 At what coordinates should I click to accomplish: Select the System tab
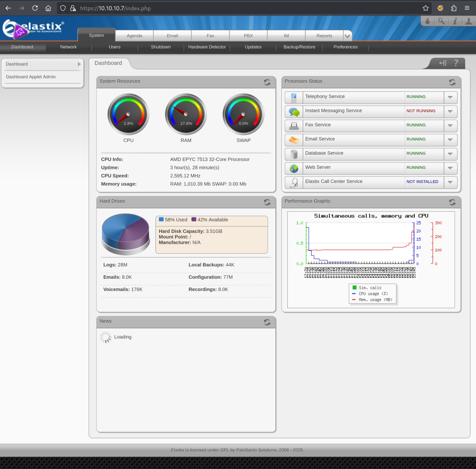pyautogui.click(x=96, y=35)
